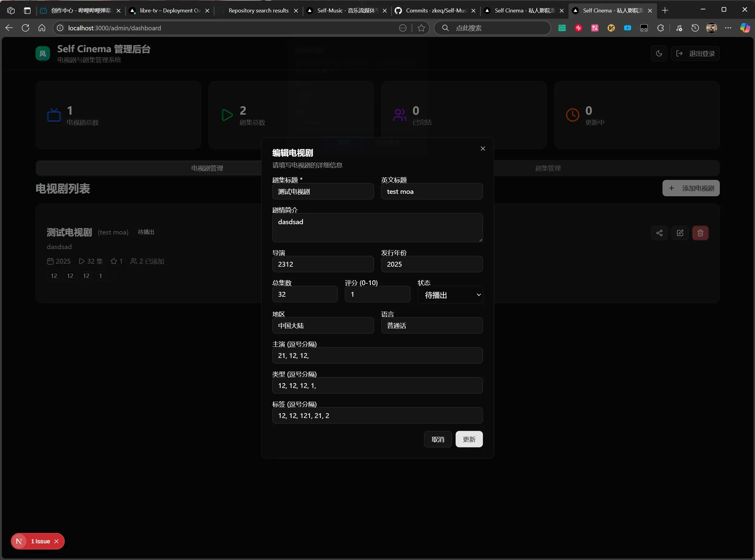Click the red delete trash icon
The height and width of the screenshot is (560, 755).
[x=700, y=233]
